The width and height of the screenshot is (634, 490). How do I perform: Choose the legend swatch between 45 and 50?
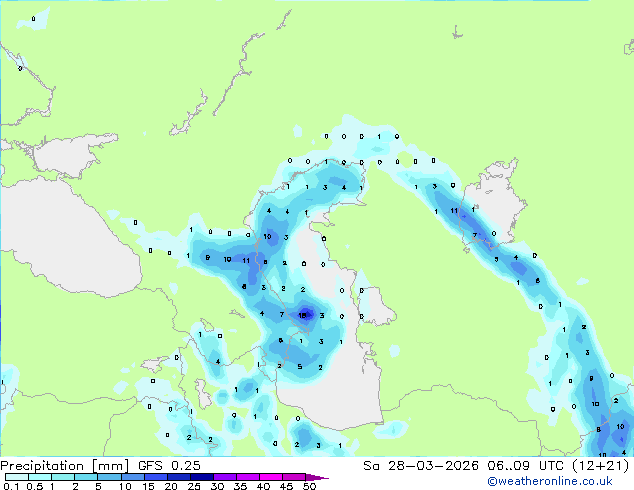294,477
